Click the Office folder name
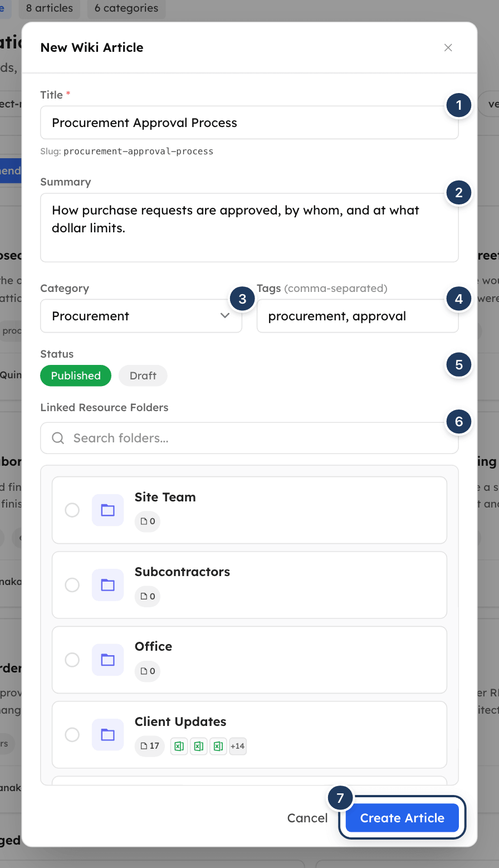The width and height of the screenshot is (499, 868). pos(154,646)
